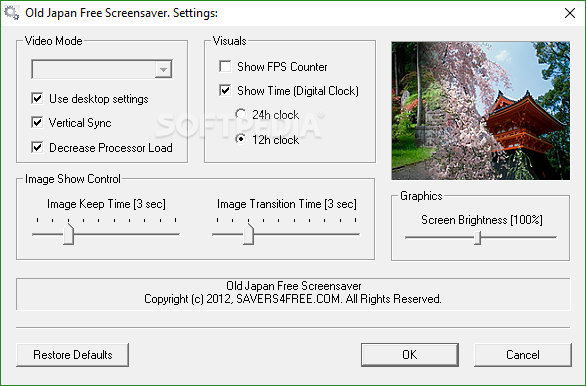586x386 pixels.
Task: Click the Screen Brightness [100%] label
Action: (x=482, y=220)
